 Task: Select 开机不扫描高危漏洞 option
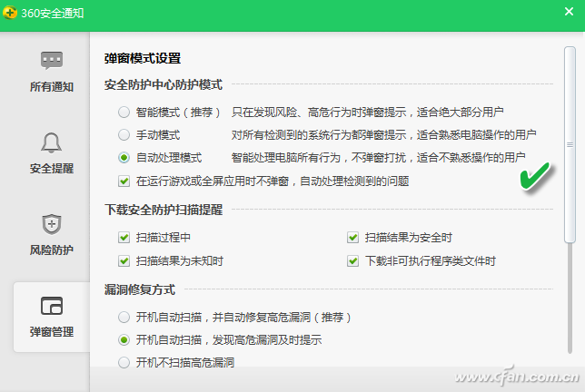pos(124,363)
